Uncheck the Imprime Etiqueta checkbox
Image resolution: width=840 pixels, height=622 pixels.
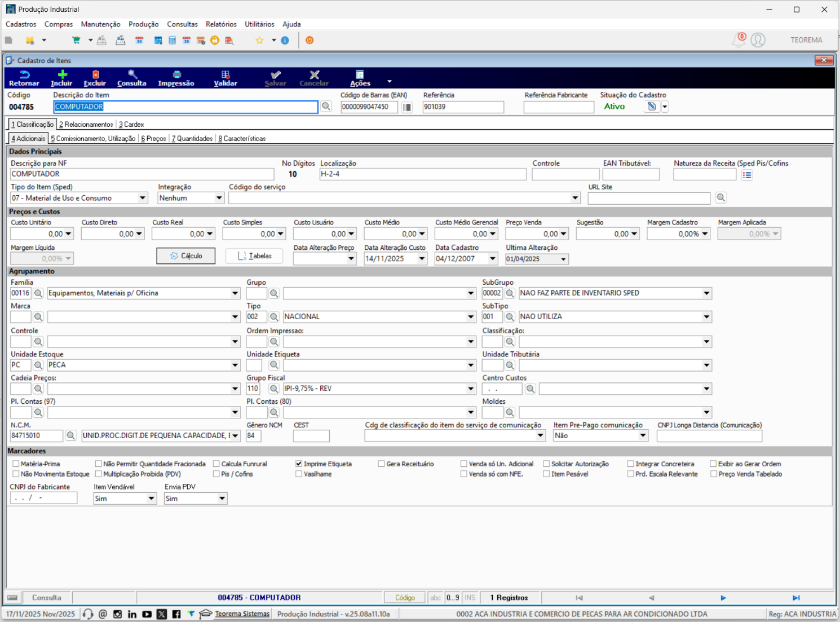tap(299, 464)
